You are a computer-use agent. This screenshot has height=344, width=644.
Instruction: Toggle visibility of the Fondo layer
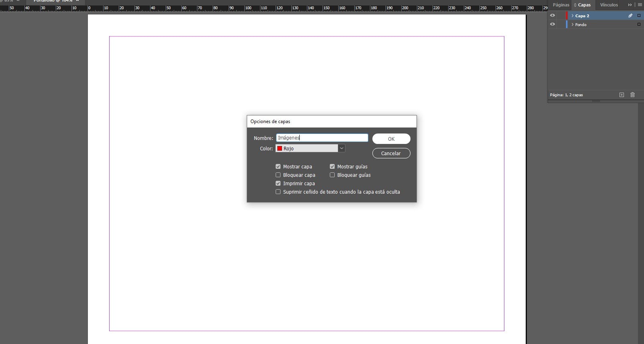553,24
